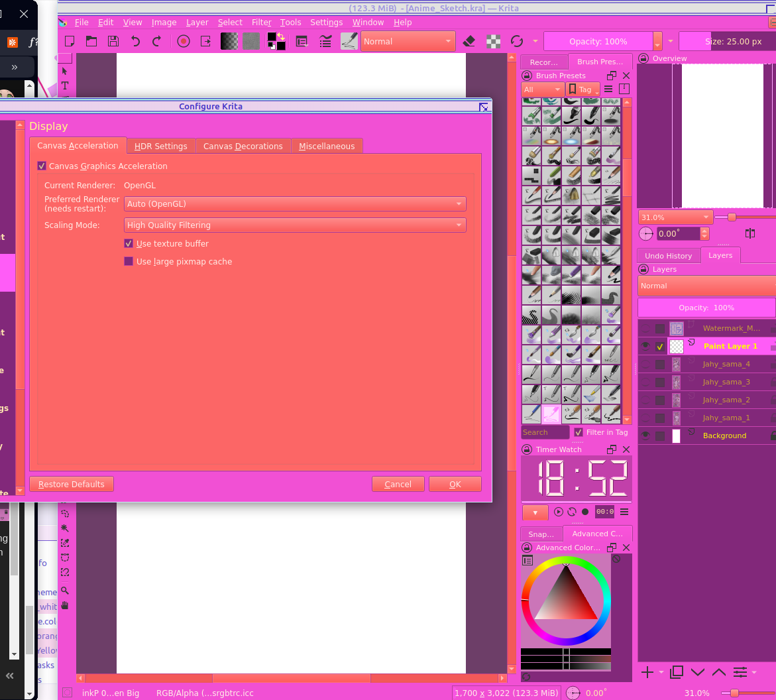Show the Watermark_M layer
Screen dimensions: 776x700
tap(645, 328)
